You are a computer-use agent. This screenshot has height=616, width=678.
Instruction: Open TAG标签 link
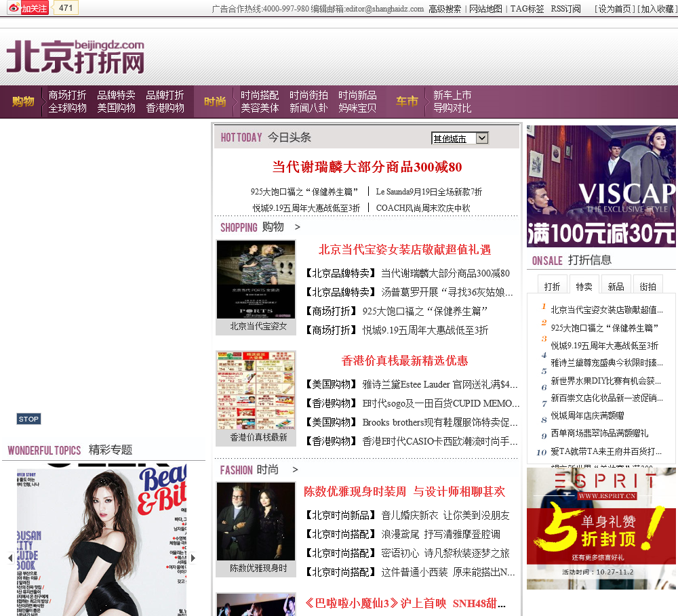pyautogui.click(x=527, y=9)
